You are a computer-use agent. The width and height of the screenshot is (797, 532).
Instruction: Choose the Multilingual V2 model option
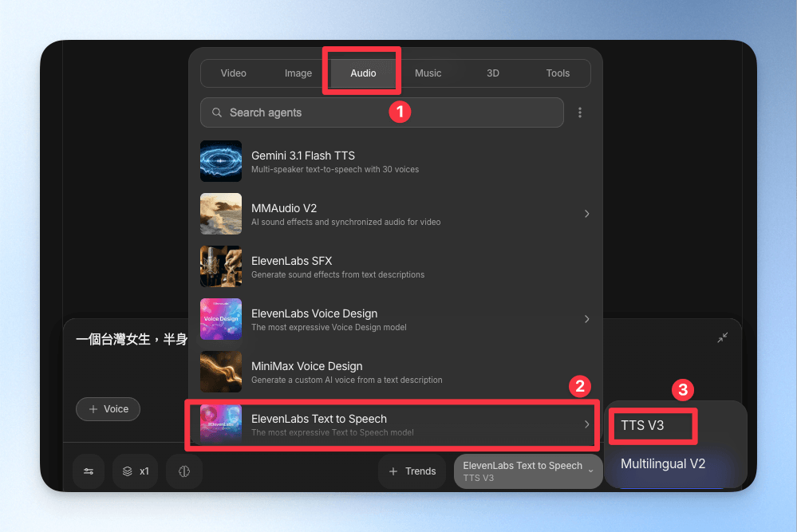663,463
